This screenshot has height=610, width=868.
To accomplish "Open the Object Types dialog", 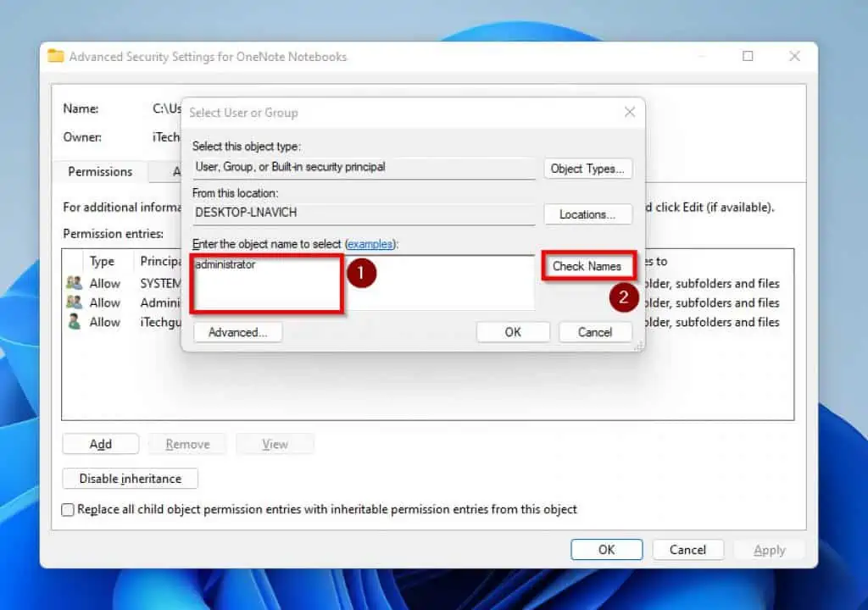I will point(587,169).
